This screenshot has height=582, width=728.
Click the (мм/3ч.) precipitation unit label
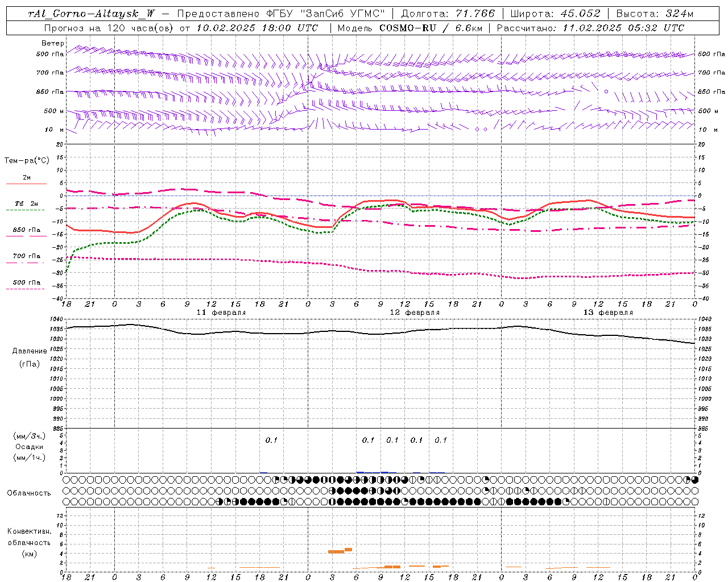30,436
